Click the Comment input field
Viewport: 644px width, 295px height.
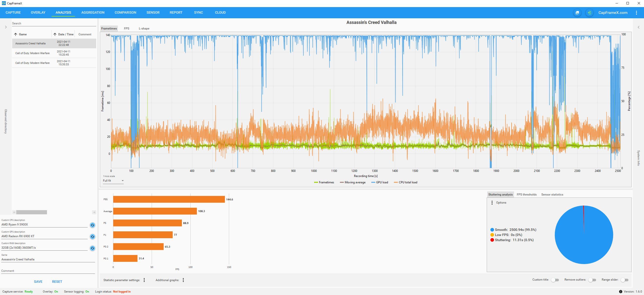[48, 271]
